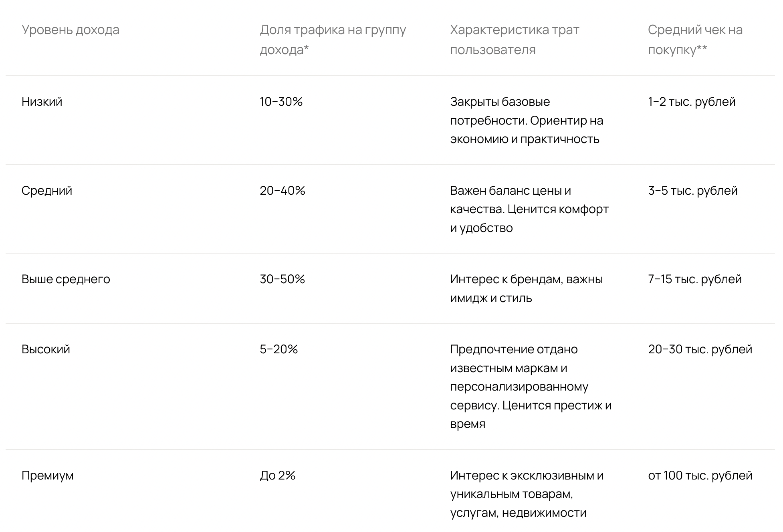783x532 pixels.
Task: Click the "Характеристика трат пользователя" column header
Action: [x=514, y=40]
